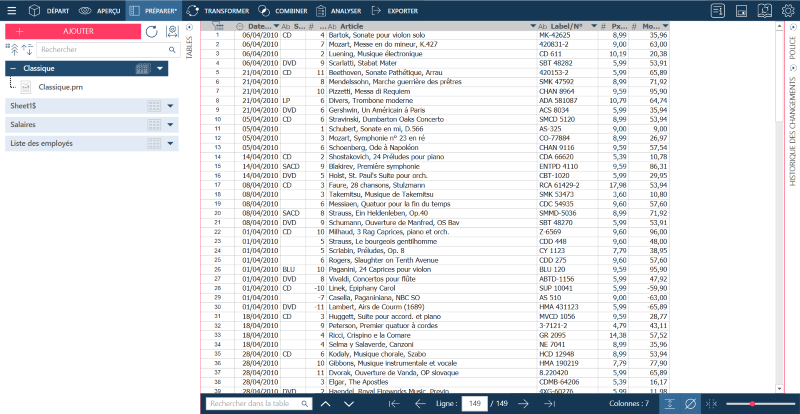Open the Combiner tab
800x414 pixels.
point(282,10)
